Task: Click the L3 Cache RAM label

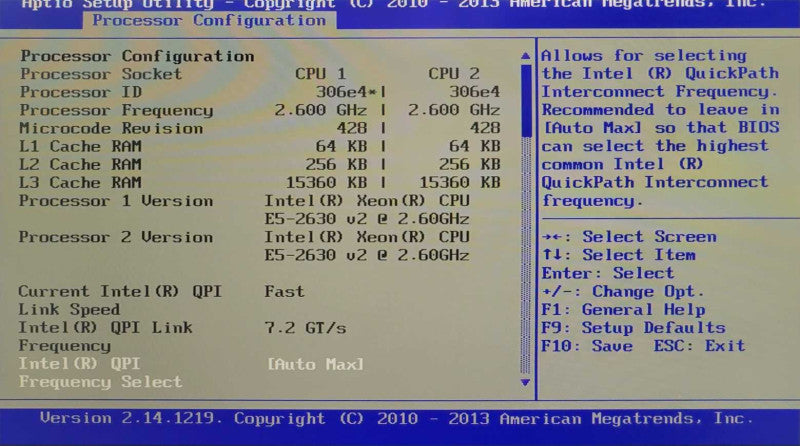Action: 80,183
